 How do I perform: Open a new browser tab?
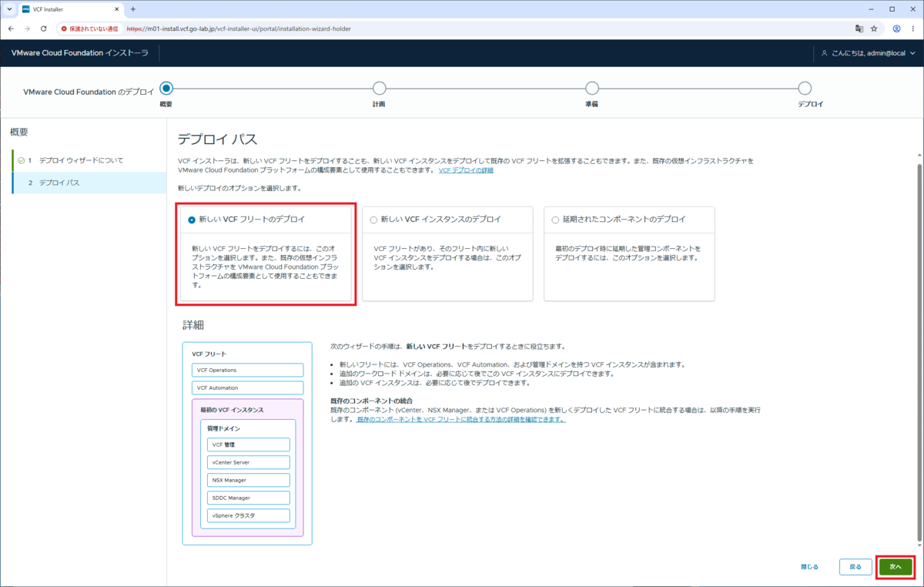pyautogui.click(x=133, y=9)
